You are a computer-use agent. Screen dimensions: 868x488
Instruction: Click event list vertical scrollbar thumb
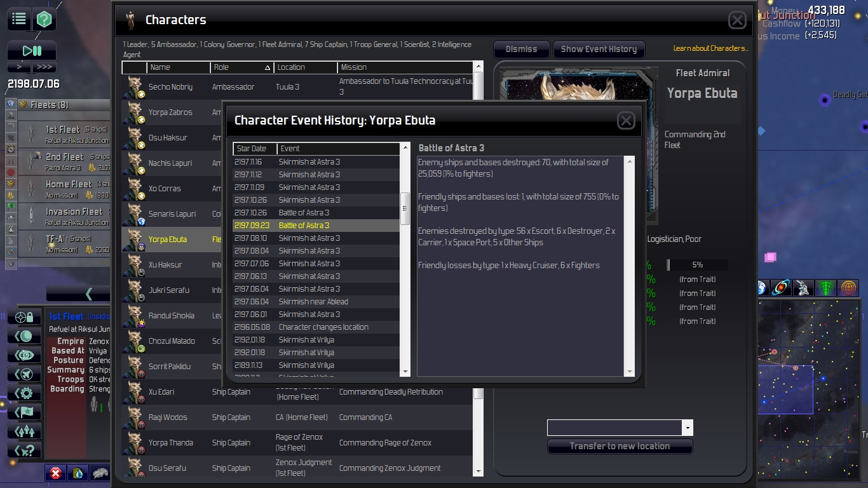pyautogui.click(x=405, y=209)
